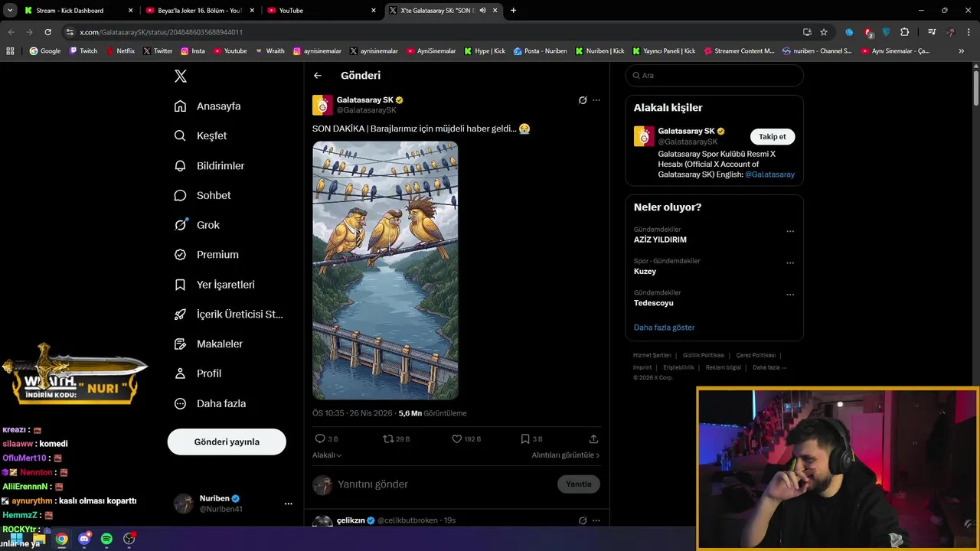This screenshot has height=551, width=980.
Task: Click Gönderi yayınla button
Action: coord(227,442)
